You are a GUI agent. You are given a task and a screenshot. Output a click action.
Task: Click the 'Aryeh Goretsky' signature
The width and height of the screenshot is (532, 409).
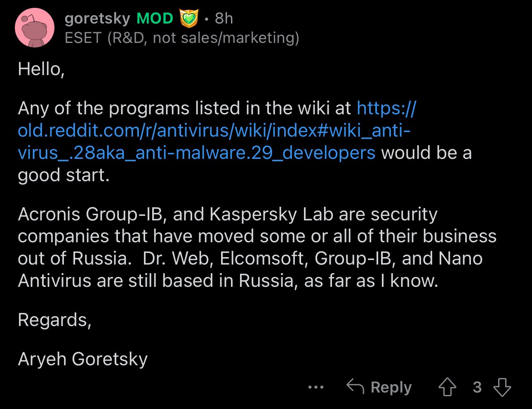[x=83, y=359]
